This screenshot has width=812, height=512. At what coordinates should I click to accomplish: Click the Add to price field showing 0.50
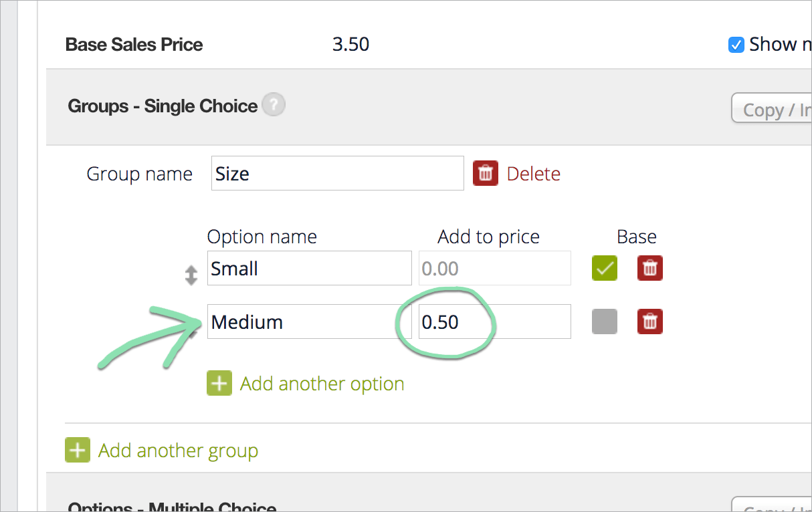coord(495,322)
